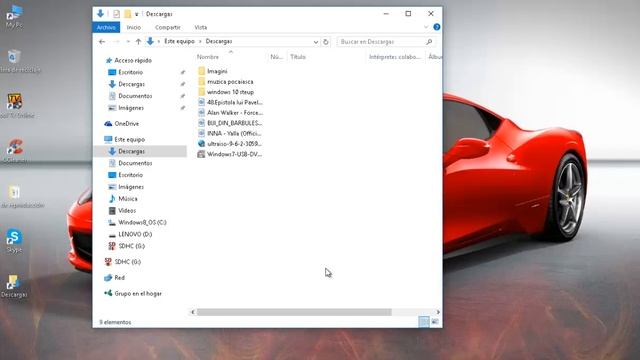Select Grupo en el hogar
The width and height of the screenshot is (640, 360).
(x=138, y=293)
